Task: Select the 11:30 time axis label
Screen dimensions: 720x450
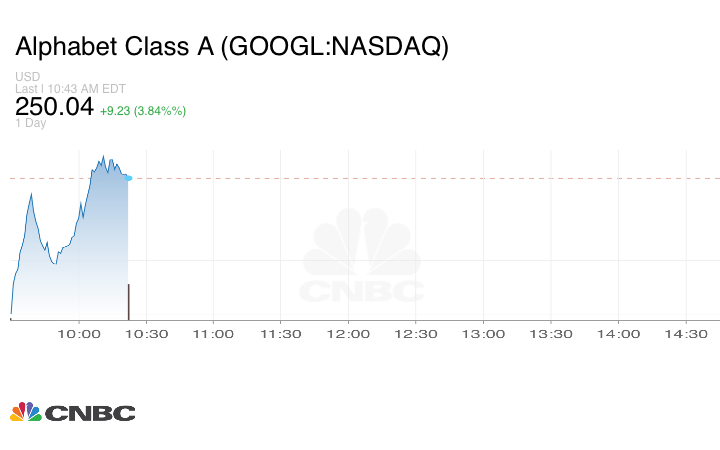Action: pyautogui.click(x=281, y=334)
